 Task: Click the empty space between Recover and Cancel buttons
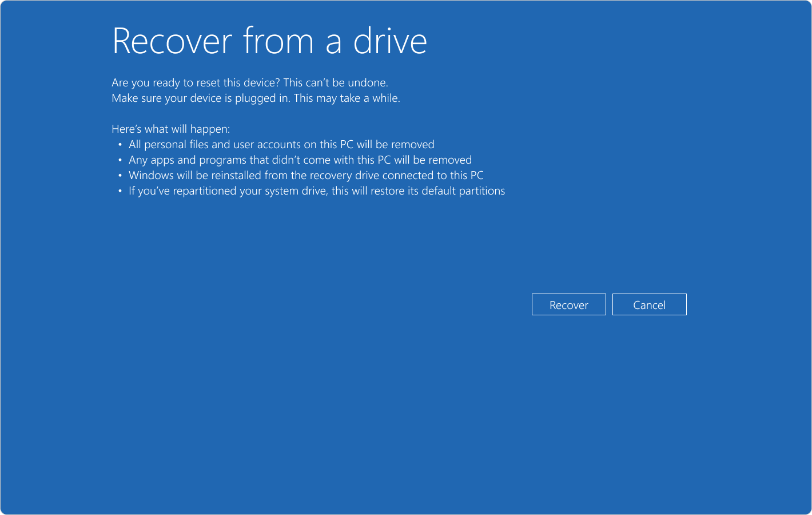[609, 304]
